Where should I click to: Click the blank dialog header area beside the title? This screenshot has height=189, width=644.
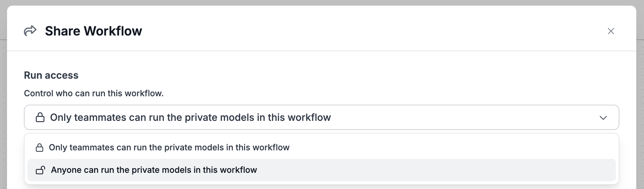(x=351, y=31)
